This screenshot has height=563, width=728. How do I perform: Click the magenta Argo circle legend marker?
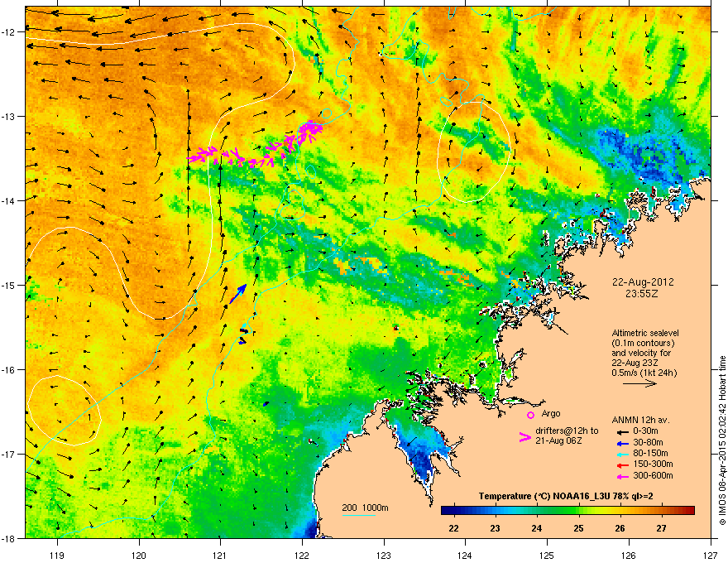pos(530,415)
